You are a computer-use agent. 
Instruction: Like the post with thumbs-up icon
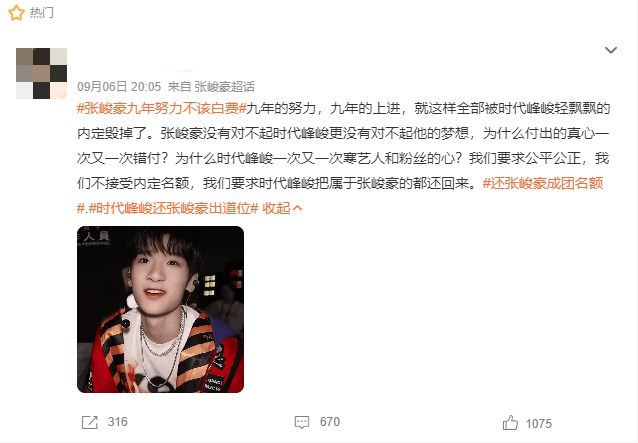pos(510,423)
